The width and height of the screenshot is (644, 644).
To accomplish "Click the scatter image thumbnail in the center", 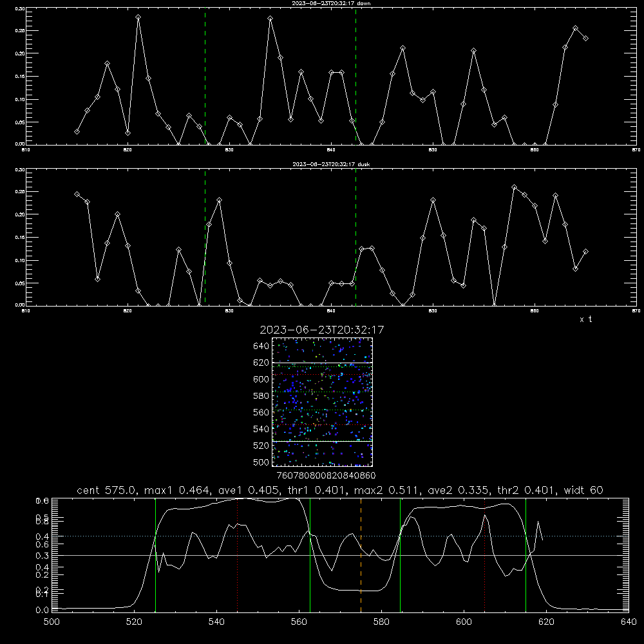I will (x=323, y=402).
